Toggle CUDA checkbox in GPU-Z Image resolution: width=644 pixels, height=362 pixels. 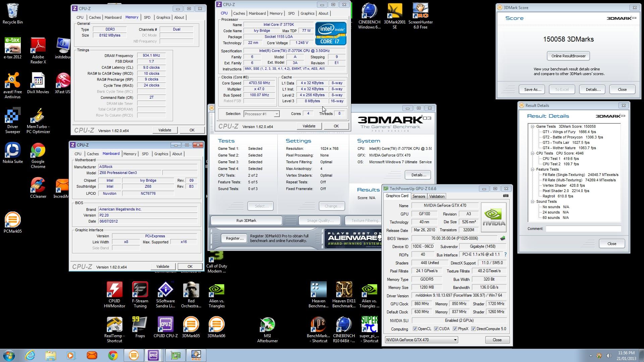tap(436, 329)
